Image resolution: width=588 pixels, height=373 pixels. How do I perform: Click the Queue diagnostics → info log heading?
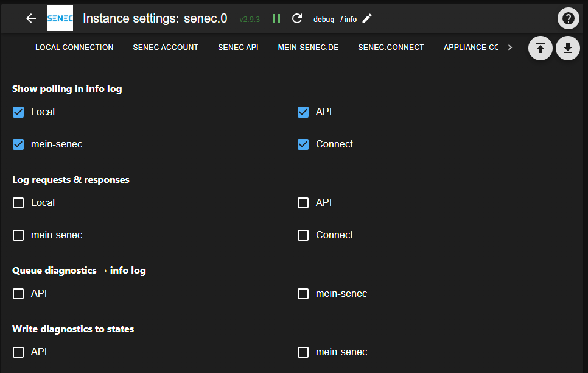point(79,271)
